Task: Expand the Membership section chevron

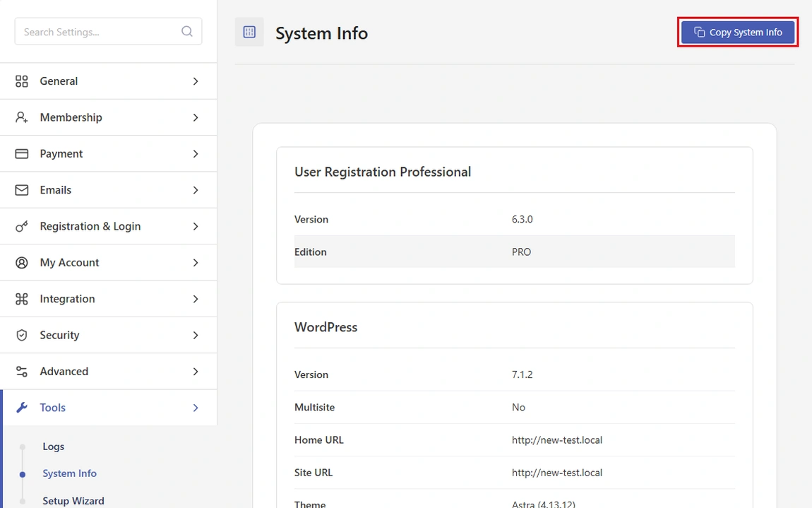Action: tap(196, 118)
